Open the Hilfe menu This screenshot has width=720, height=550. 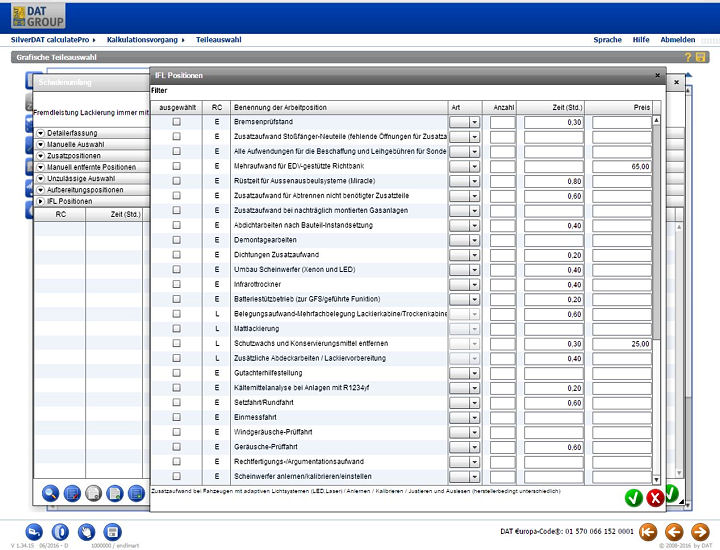tap(641, 40)
